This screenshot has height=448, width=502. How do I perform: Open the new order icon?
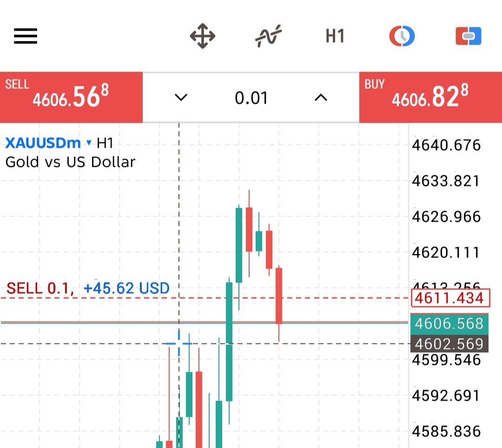[469, 36]
